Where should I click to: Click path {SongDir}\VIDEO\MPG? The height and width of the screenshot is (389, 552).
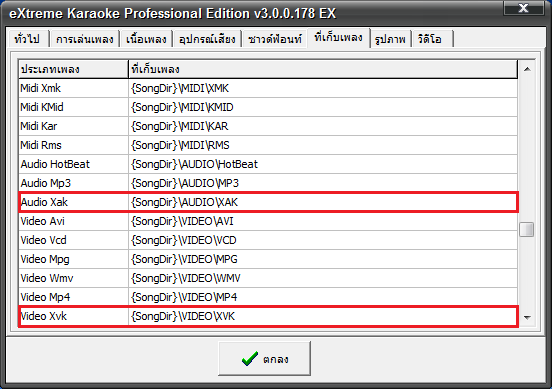(x=184, y=259)
